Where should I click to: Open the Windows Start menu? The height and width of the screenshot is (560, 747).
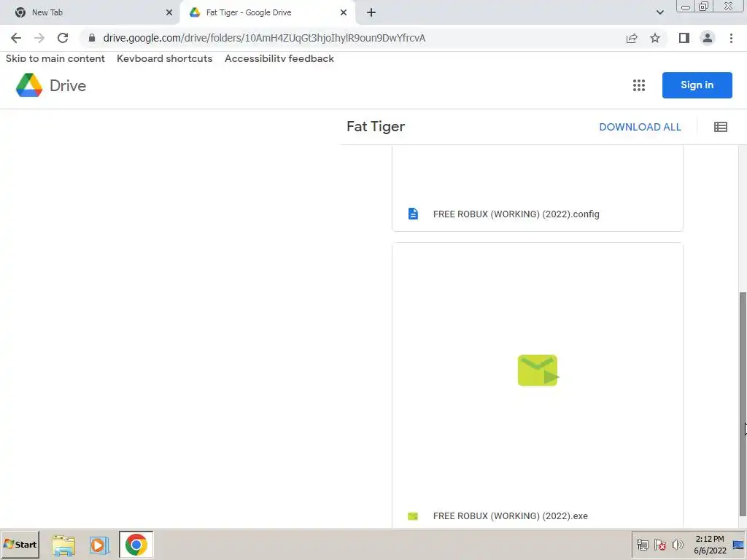[20, 544]
